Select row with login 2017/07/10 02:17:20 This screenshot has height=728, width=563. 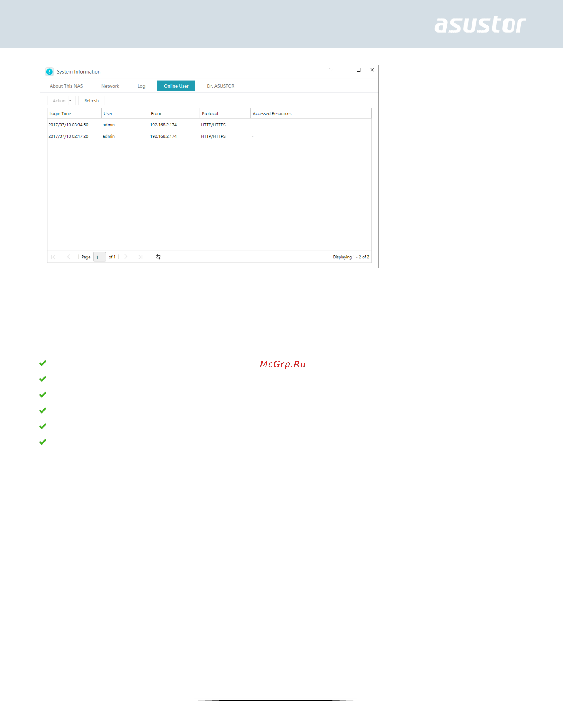pyautogui.click(x=209, y=136)
